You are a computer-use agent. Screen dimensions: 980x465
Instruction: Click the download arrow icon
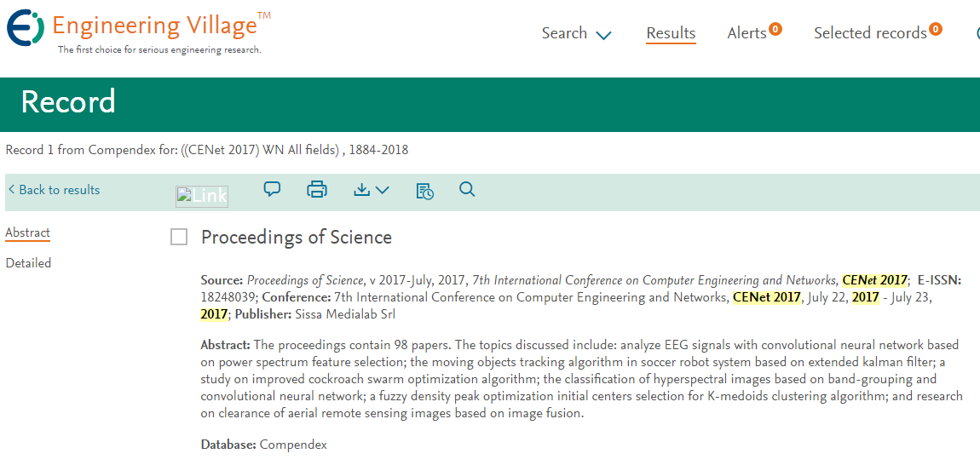[x=362, y=190]
